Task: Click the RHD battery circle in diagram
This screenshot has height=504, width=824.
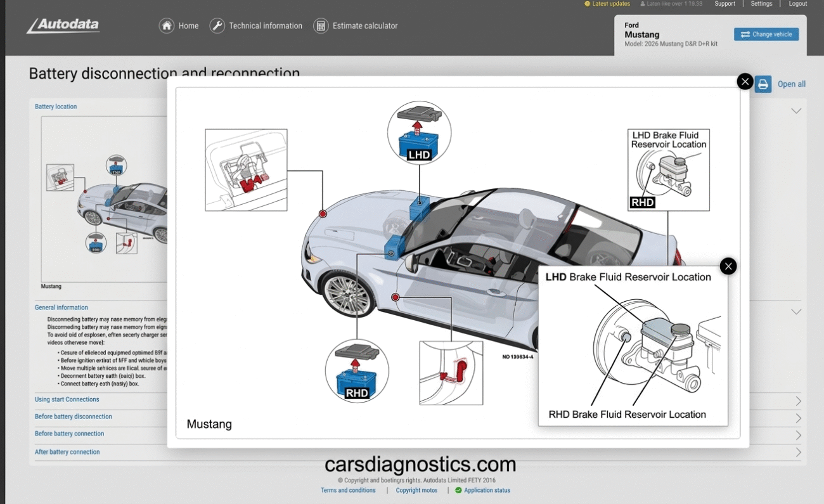Action: [x=357, y=372]
